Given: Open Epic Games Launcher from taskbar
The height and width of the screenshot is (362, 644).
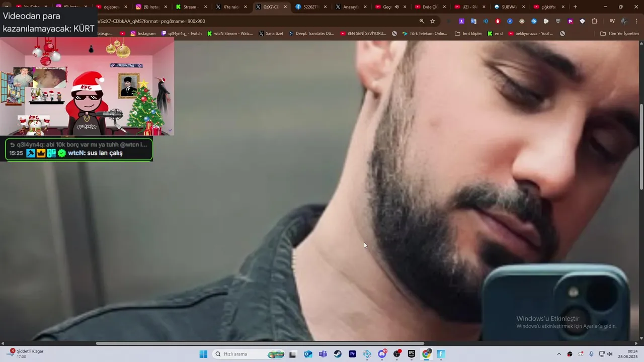Looking at the screenshot, I should [412, 354].
